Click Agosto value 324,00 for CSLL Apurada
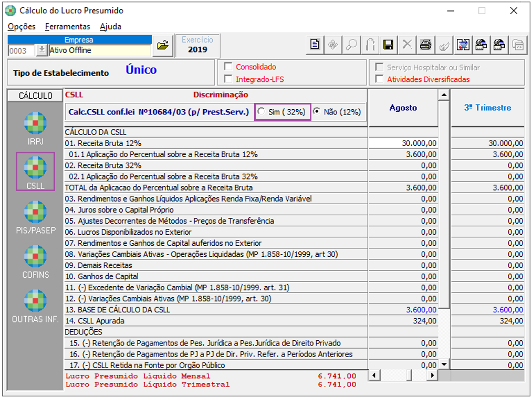This screenshot has width=532, height=398. point(403,321)
